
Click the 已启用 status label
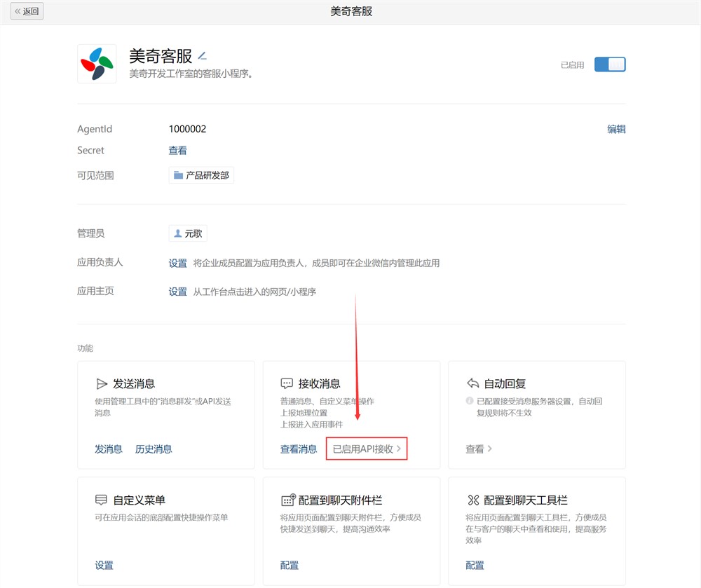pos(572,65)
